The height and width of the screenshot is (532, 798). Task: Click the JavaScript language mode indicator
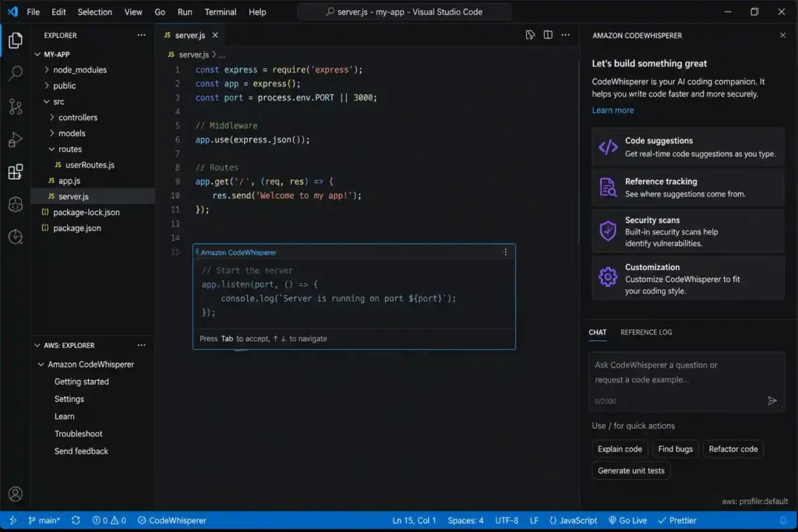point(573,520)
